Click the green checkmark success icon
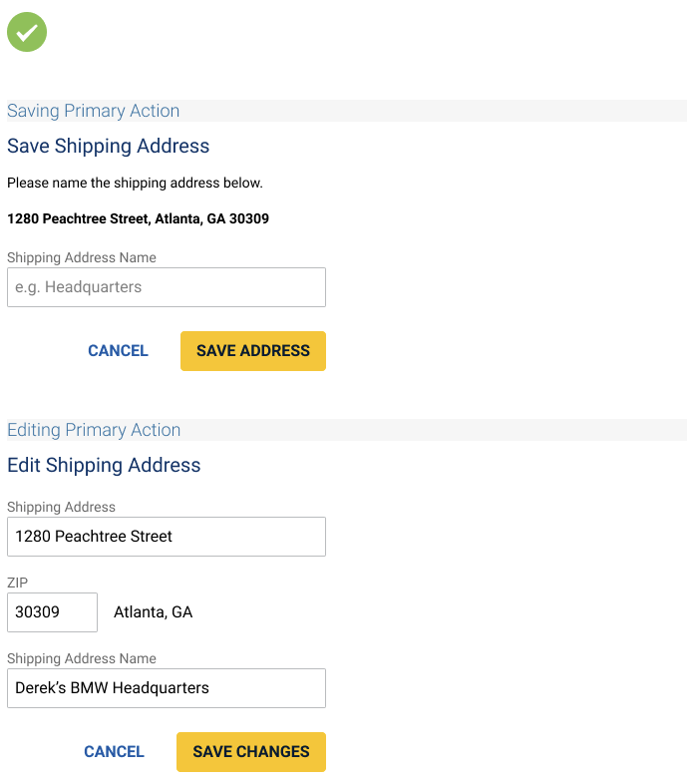 (x=27, y=33)
